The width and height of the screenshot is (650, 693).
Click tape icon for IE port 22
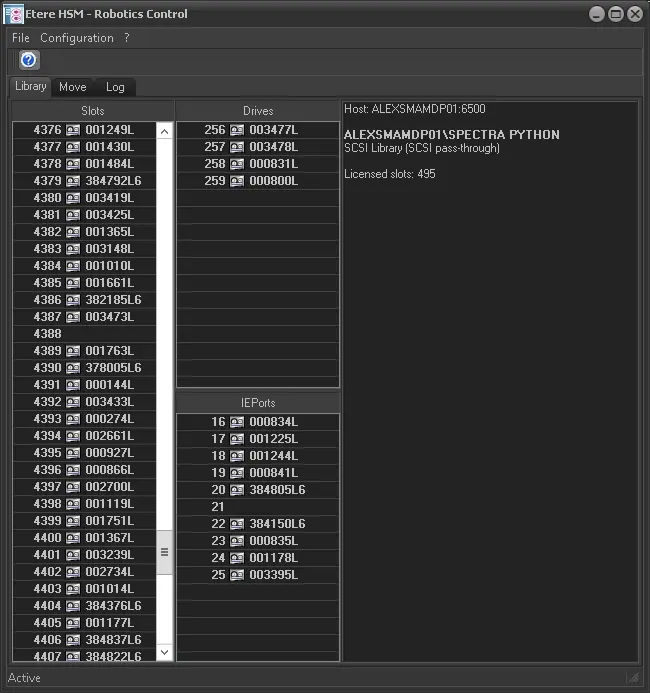click(237, 524)
